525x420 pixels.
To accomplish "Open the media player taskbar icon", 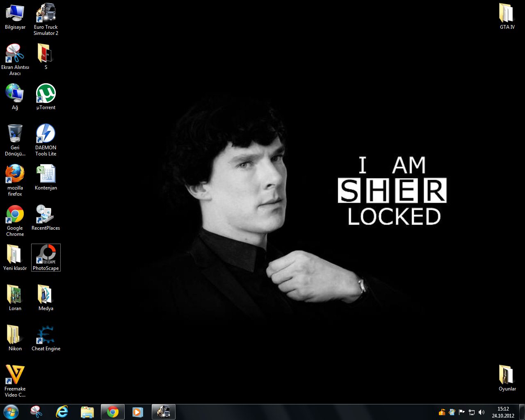I will (x=138, y=412).
